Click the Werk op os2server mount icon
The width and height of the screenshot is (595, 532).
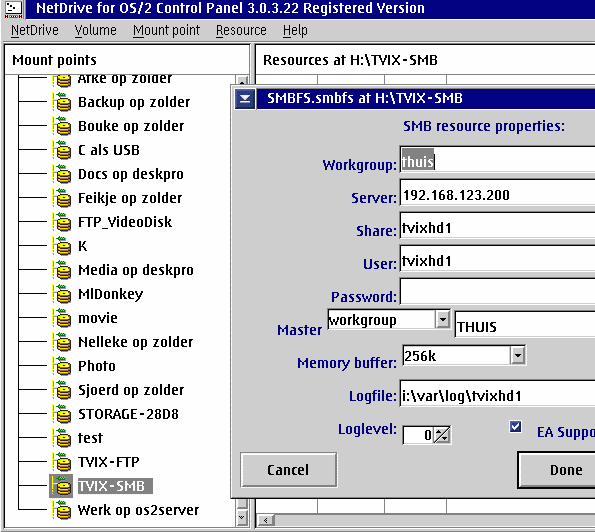tap(62, 510)
